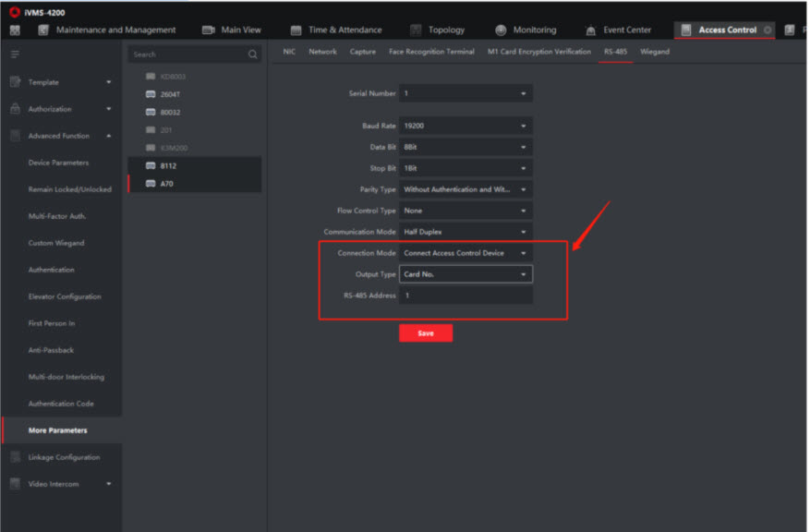Close the Access Control tab
This screenshot has width=810, height=532.
point(768,30)
